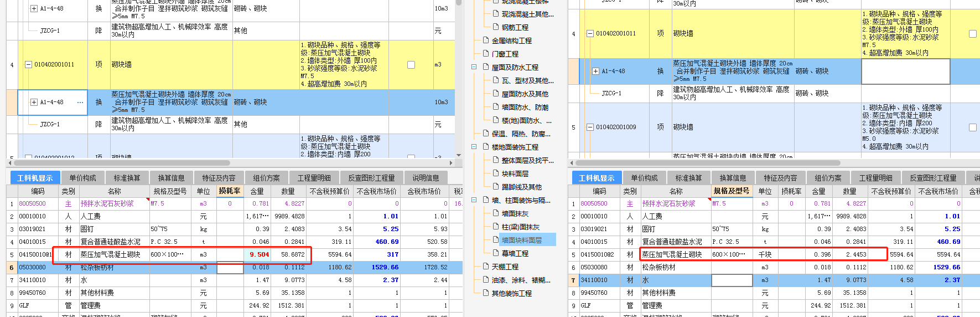Click 预拌水泥石灰砂浆 in left panel's material list
980x317 pixels.
(x=107, y=204)
